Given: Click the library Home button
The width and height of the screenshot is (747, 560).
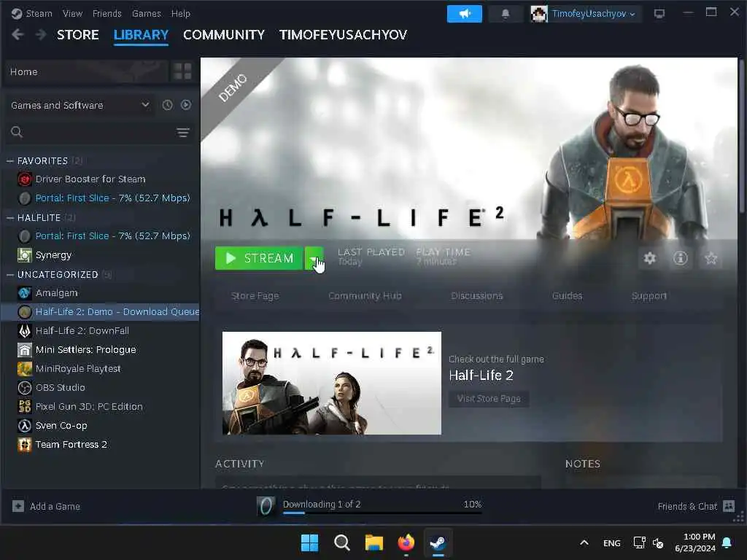Looking at the screenshot, I should pyautogui.click(x=87, y=71).
